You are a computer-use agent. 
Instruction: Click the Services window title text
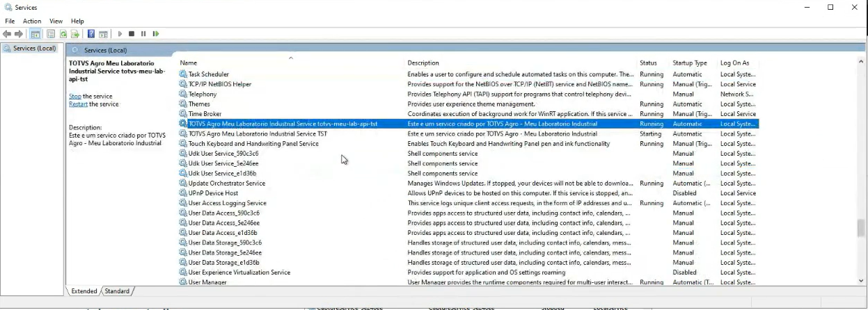point(26,7)
